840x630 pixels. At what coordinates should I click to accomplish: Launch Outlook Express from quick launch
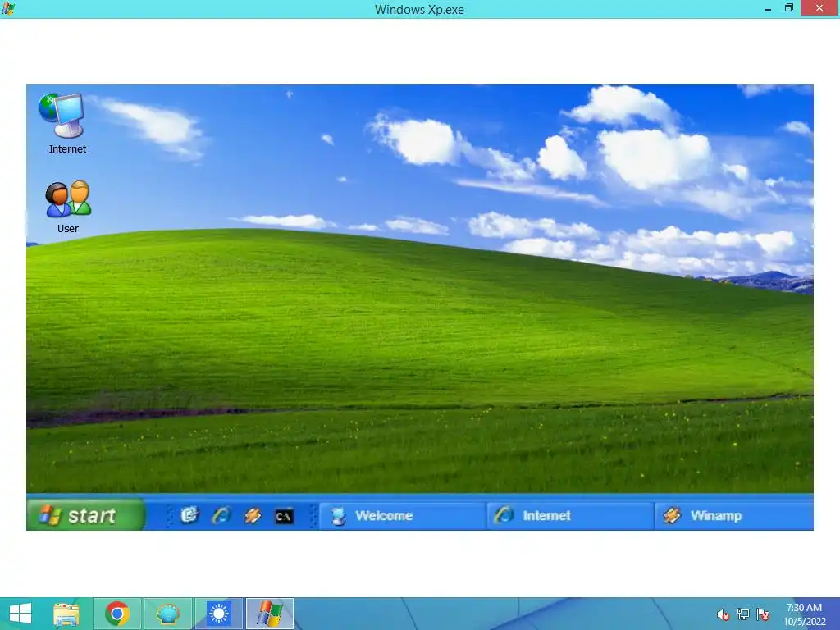tap(189, 515)
